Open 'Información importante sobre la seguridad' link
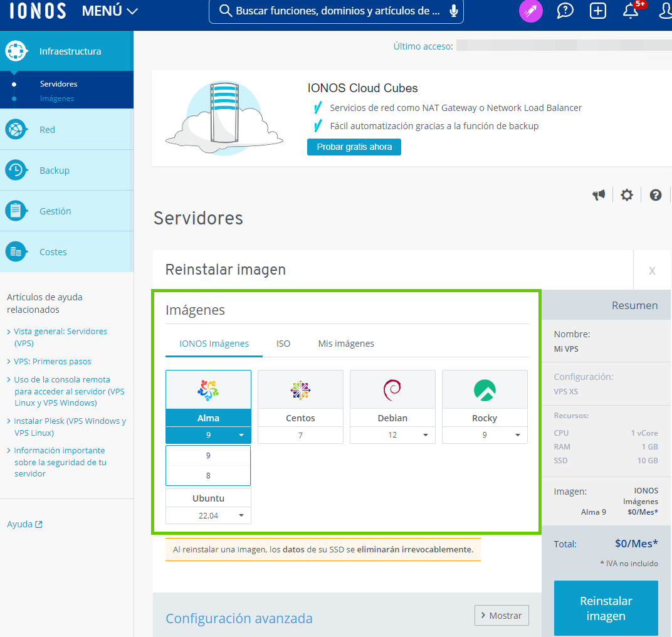This screenshot has width=672, height=637. point(60,462)
